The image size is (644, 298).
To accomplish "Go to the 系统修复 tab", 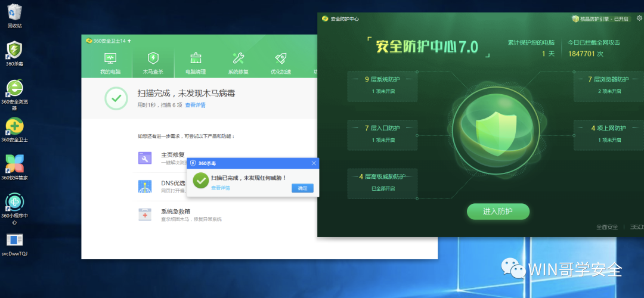I will [238, 63].
